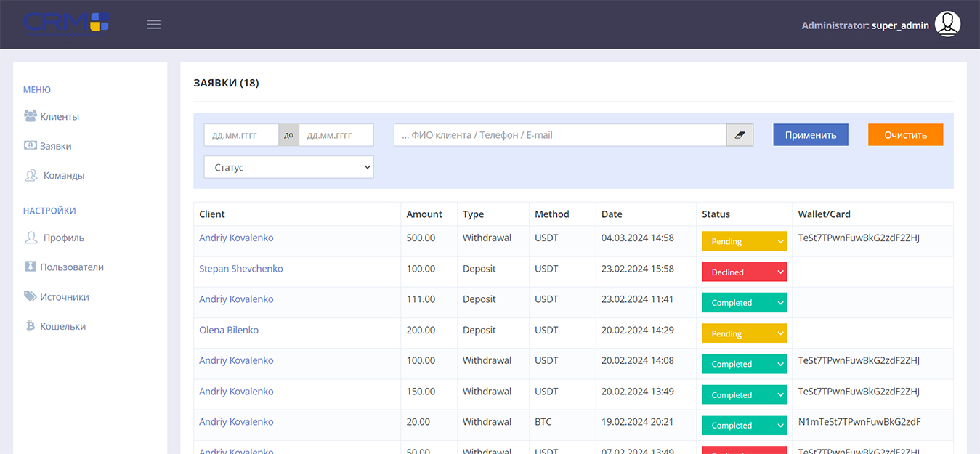Click the Кошельки bitcoin icon
The height and width of the screenshot is (454, 980).
pos(30,326)
